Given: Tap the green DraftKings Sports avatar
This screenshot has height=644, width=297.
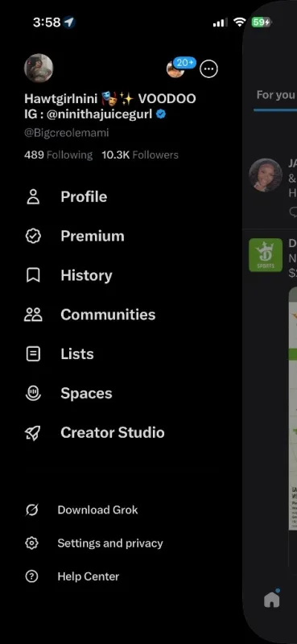Looking at the screenshot, I should [266, 255].
